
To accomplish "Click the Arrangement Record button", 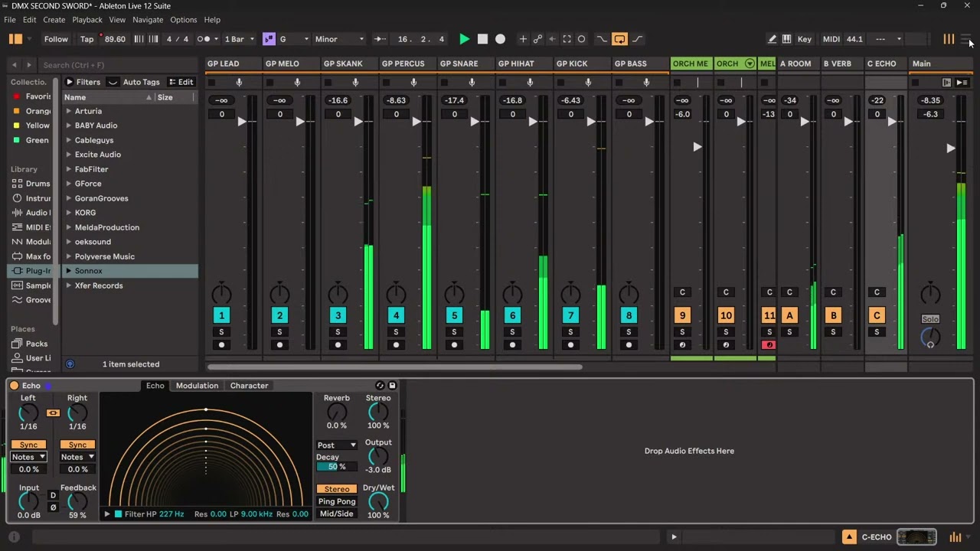I will (500, 39).
